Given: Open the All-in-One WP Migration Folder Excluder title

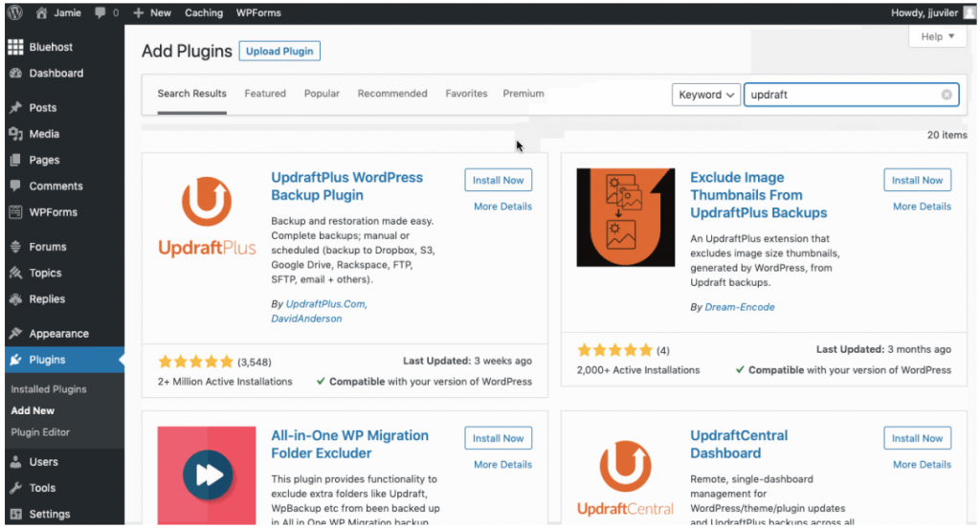Looking at the screenshot, I should tap(350, 444).
